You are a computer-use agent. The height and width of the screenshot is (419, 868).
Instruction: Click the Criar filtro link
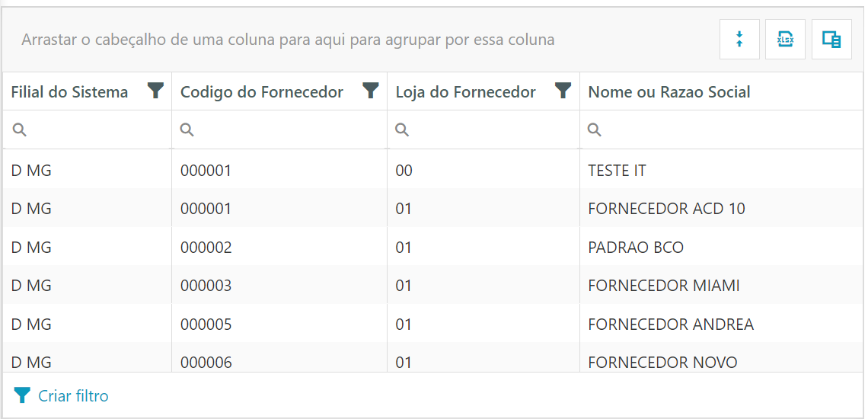pos(73,396)
